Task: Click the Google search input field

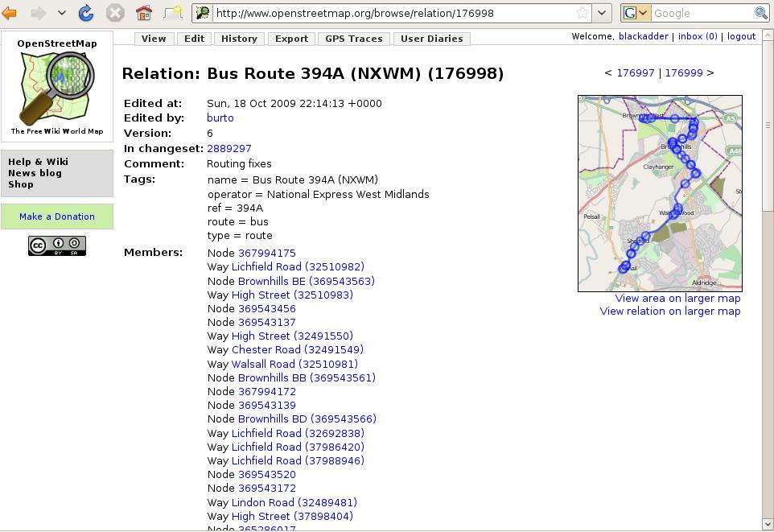Action: point(702,13)
